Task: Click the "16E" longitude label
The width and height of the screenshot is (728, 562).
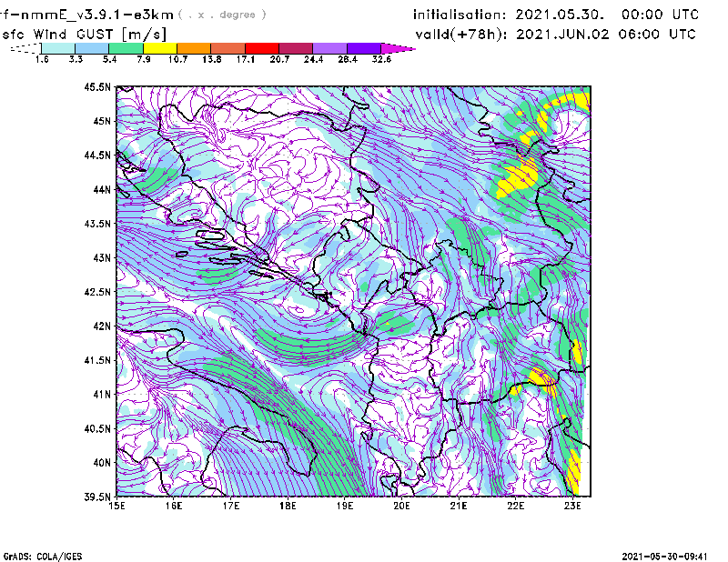Action: pyautogui.click(x=174, y=506)
